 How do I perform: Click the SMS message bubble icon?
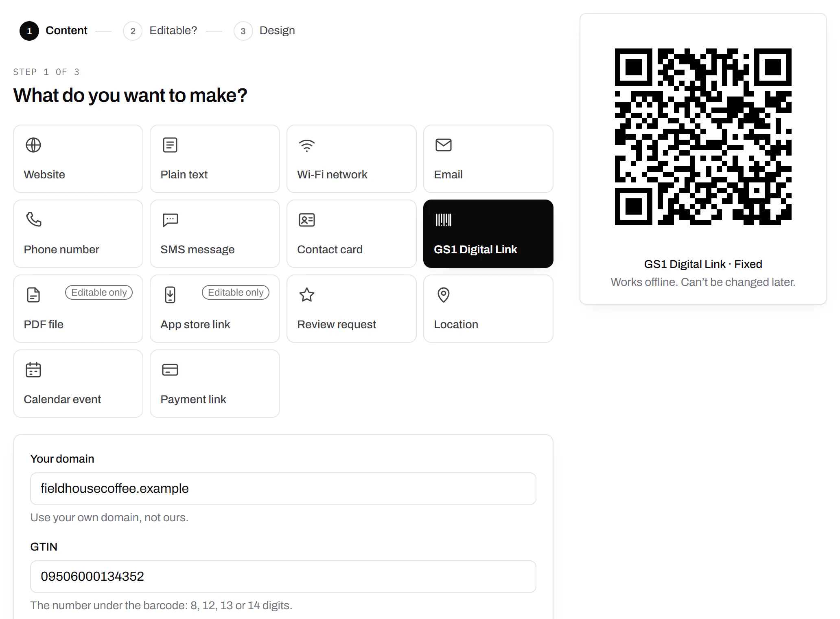click(170, 220)
